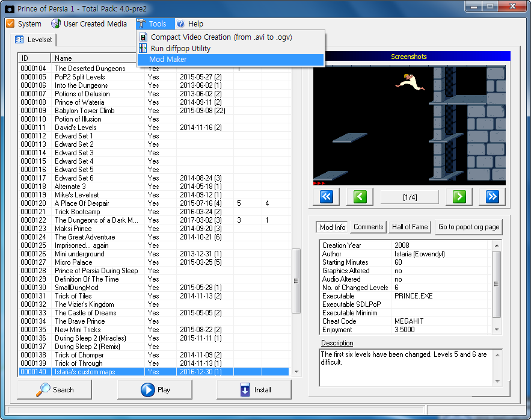Open the Comments section
This screenshot has width=531, height=420.
coord(369,227)
